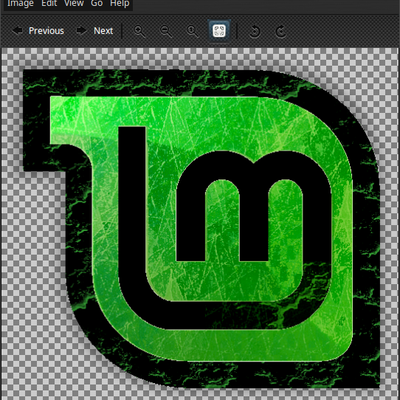Viewport: 400px width, 400px height.
Task: Open the Go menu
Action: pyautogui.click(x=97, y=4)
